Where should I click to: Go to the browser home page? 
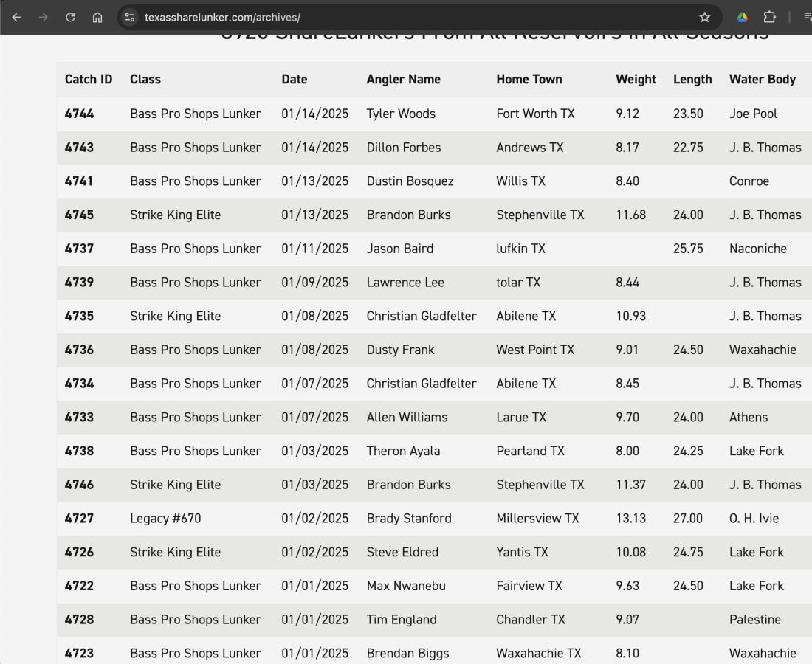coord(97,17)
